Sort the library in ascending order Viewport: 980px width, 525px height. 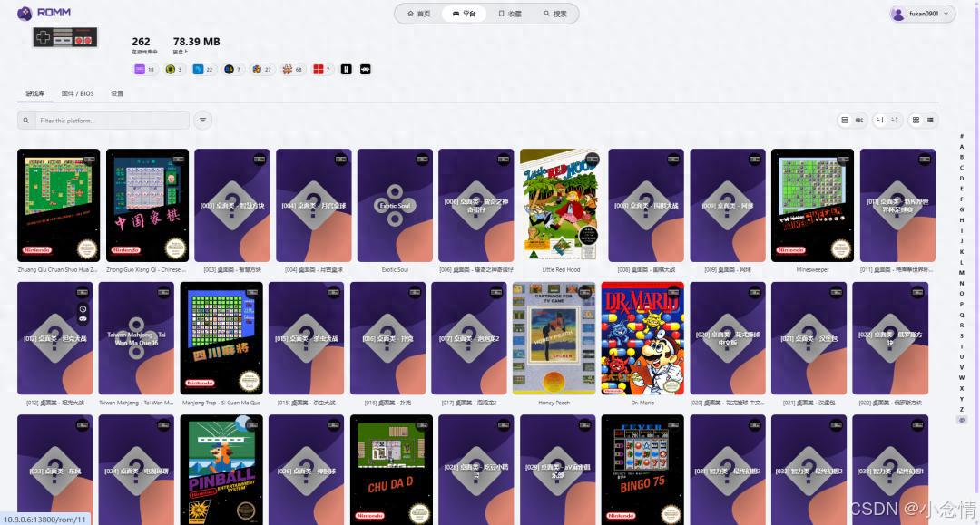coord(895,120)
